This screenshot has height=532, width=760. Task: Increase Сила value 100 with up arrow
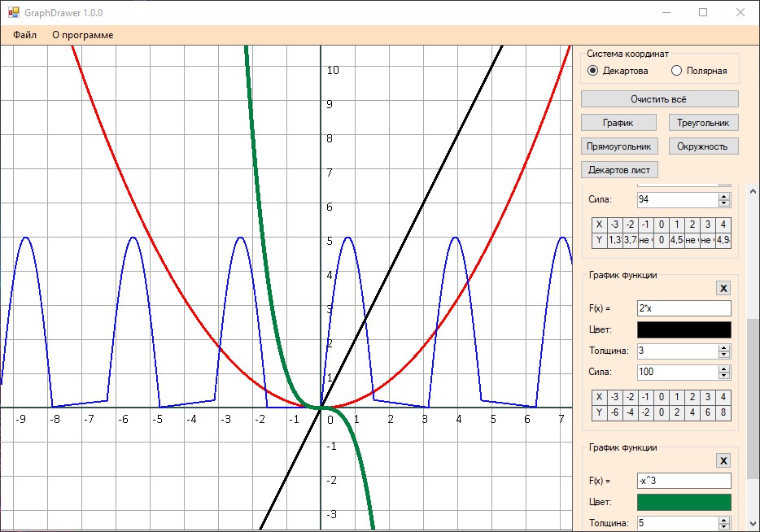[724, 368]
